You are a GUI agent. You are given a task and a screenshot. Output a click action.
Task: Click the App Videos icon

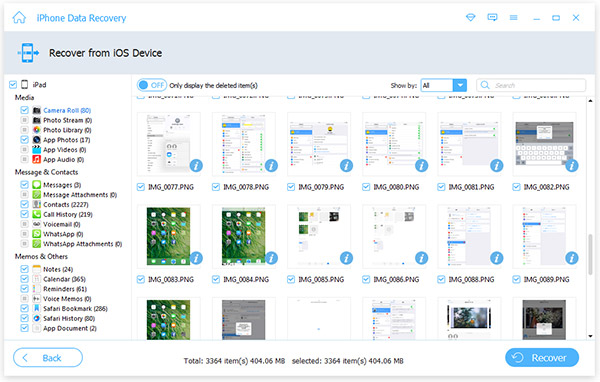[x=36, y=150]
